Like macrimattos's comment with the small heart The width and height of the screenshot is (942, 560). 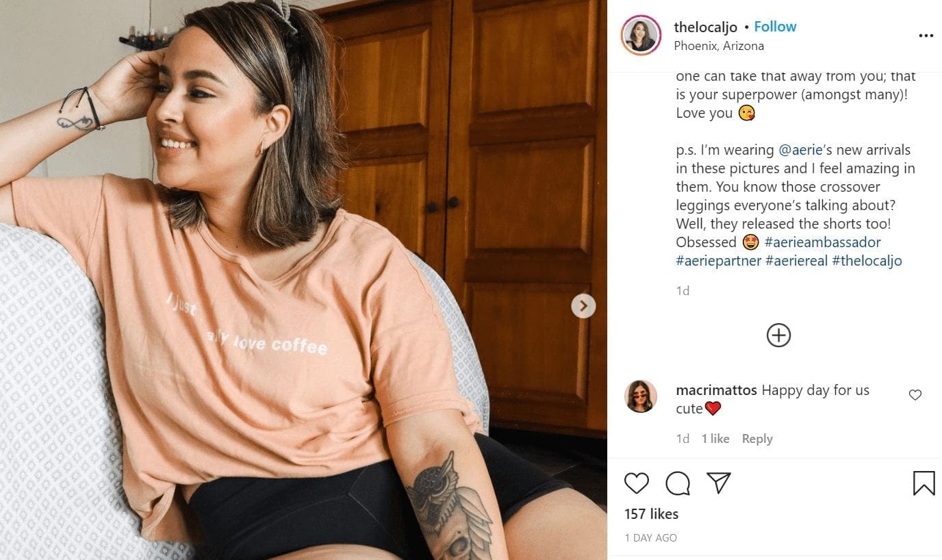pos(915,394)
